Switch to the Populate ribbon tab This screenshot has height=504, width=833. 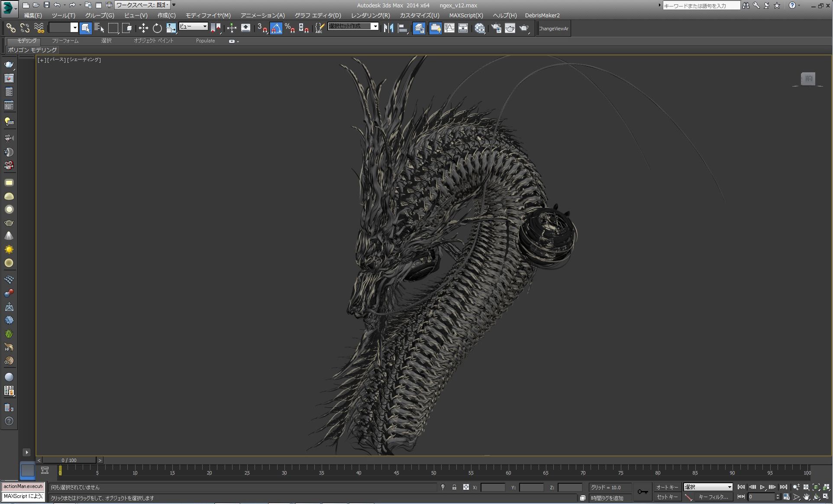point(205,41)
